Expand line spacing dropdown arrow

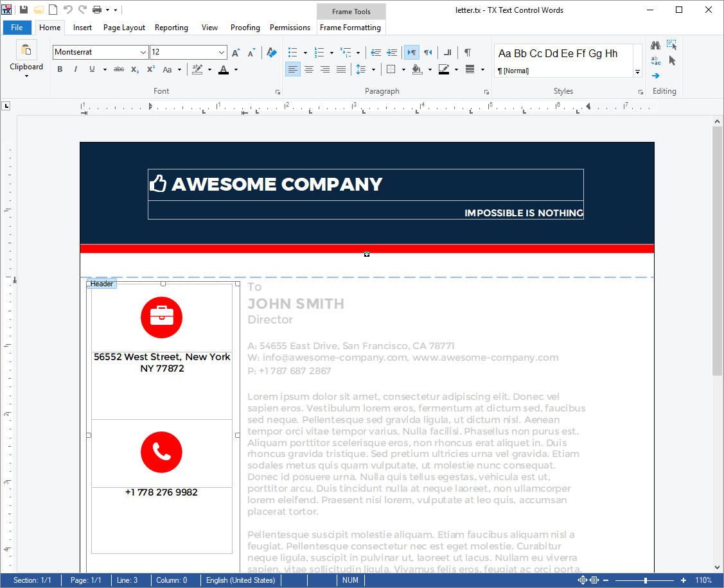coord(373,70)
